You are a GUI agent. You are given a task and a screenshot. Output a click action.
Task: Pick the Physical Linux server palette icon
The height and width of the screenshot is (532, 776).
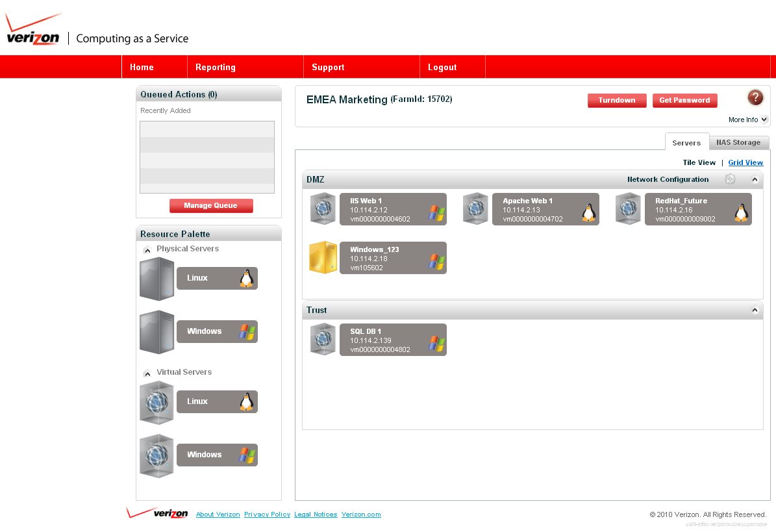click(x=157, y=279)
